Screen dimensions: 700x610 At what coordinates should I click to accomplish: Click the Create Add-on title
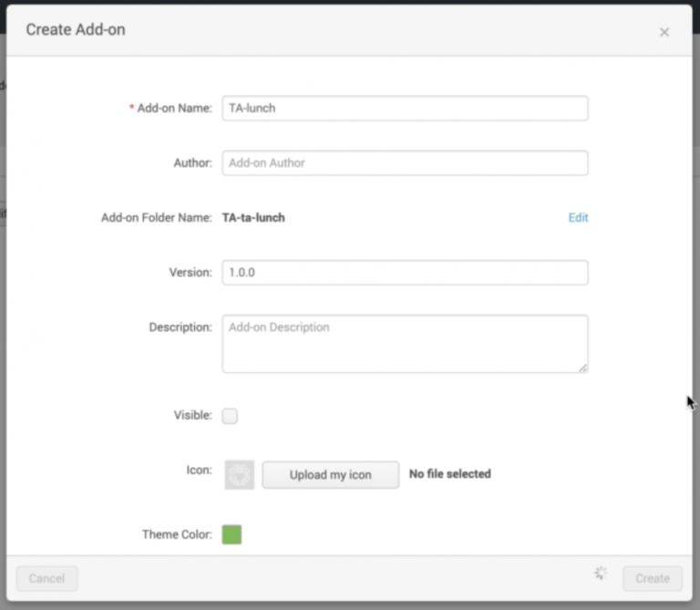click(76, 29)
